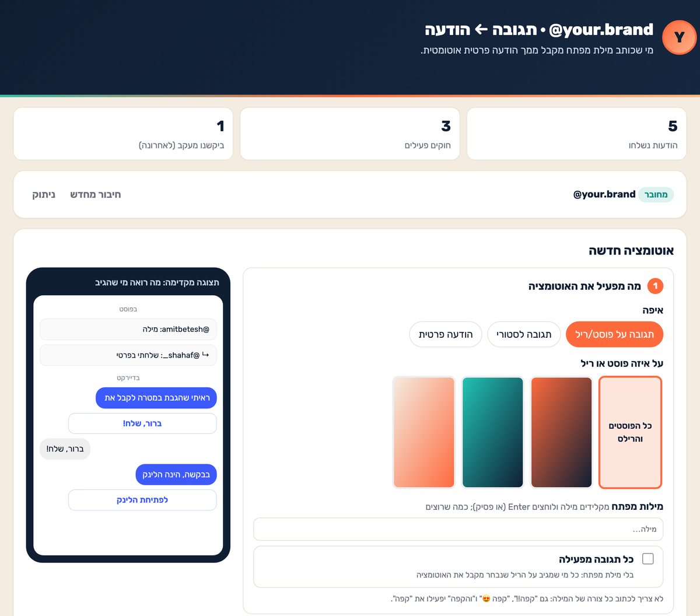Screen dimensions: 700x616
Task: Click the "בדיירקט" label in preview
Action: click(128, 378)
